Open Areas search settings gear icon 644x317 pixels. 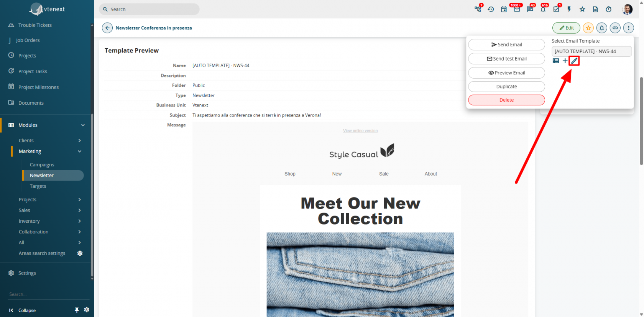[x=80, y=253]
